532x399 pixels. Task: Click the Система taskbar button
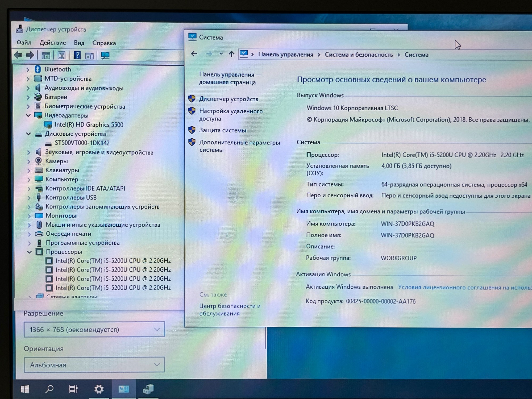(x=124, y=389)
